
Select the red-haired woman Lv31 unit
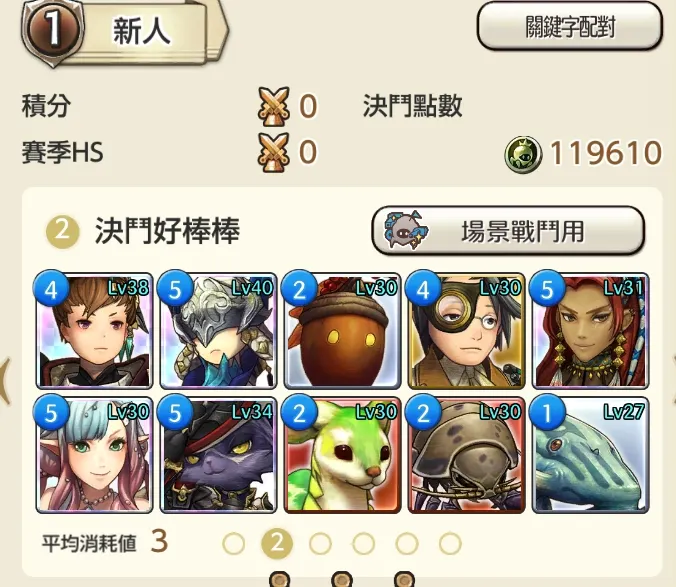591,330
